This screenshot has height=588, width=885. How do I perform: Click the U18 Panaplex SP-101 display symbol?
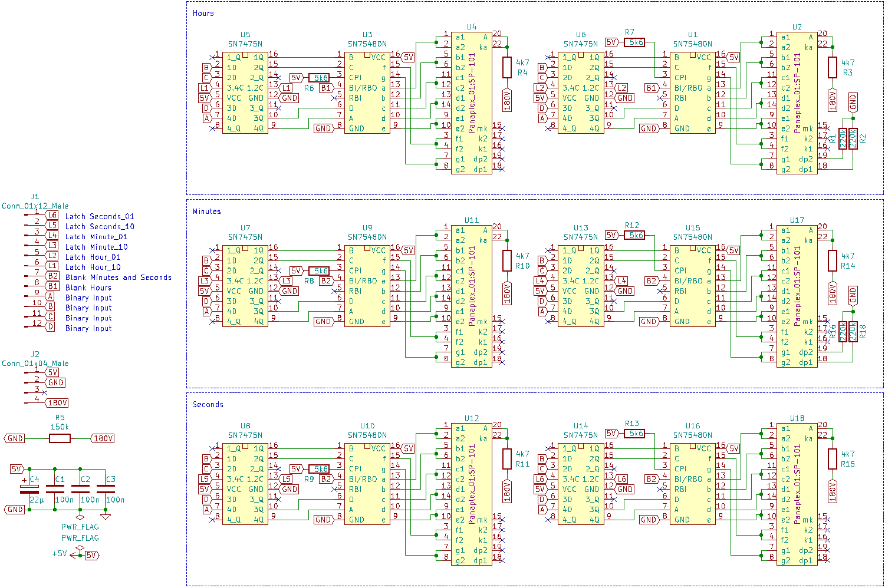(797, 495)
